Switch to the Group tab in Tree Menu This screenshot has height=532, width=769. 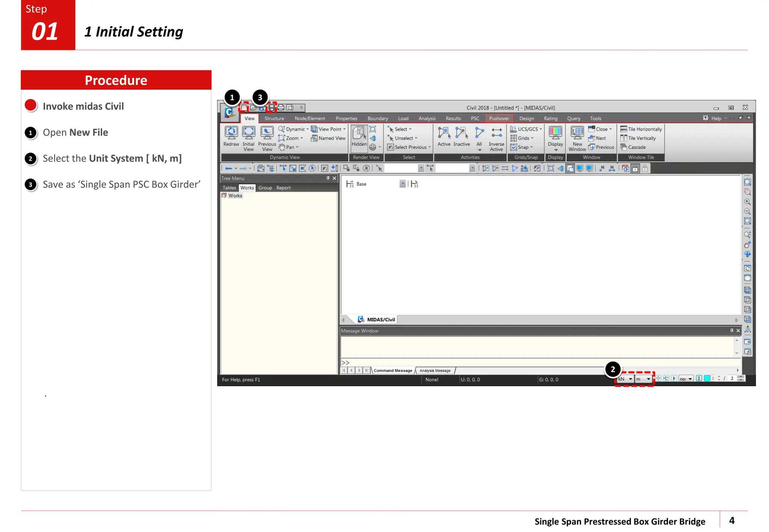pyautogui.click(x=265, y=188)
